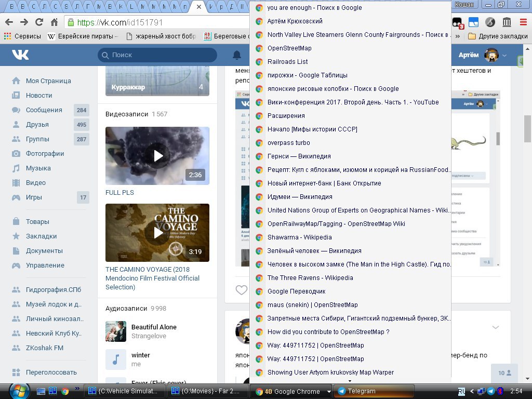Click the Игры gamepad icon
Image resolution: width=532 pixels, height=399 pixels.
(x=16, y=197)
